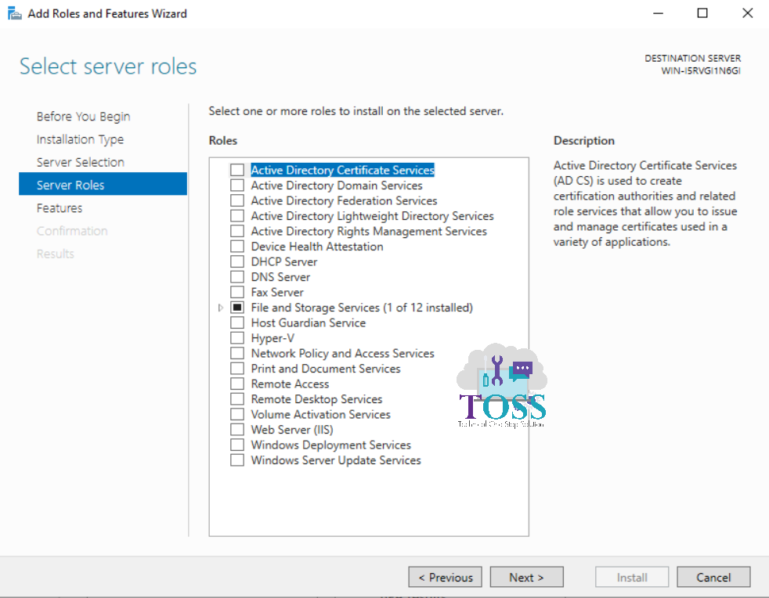Check the Device Health Attestation checkbox
The height and width of the screenshot is (598, 769).
(237, 246)
